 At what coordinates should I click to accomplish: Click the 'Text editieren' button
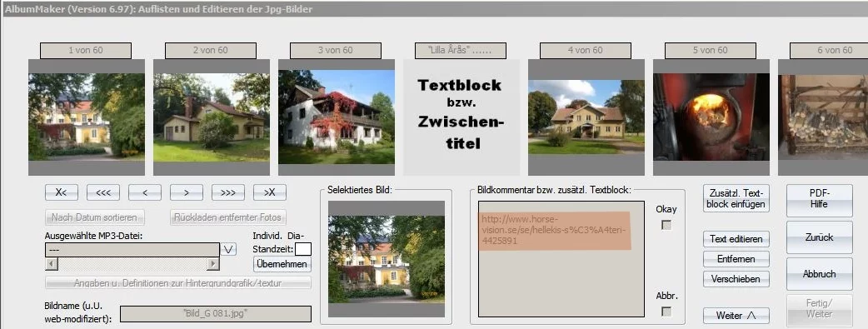pos(736,239)
